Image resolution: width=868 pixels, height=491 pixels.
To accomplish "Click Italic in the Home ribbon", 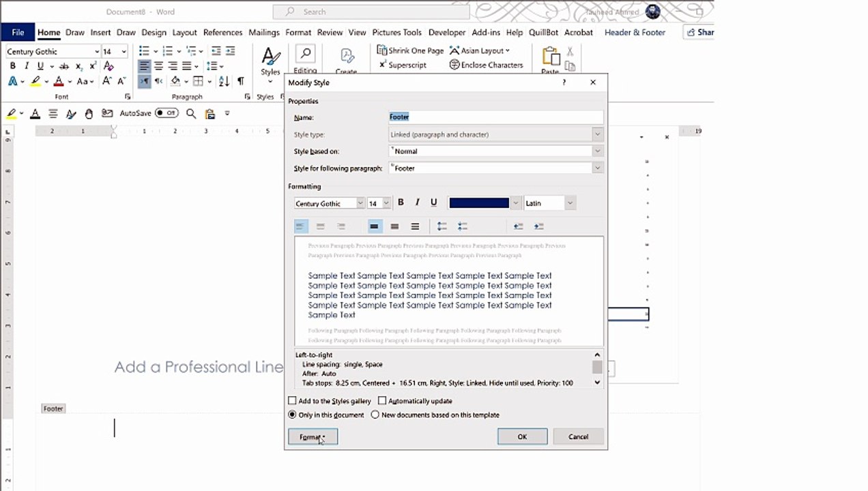I will (27, 66).
